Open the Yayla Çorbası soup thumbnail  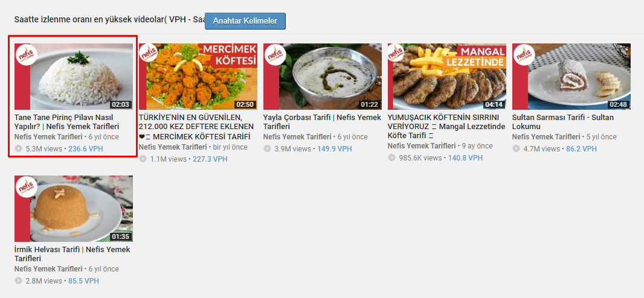(323, 77)
